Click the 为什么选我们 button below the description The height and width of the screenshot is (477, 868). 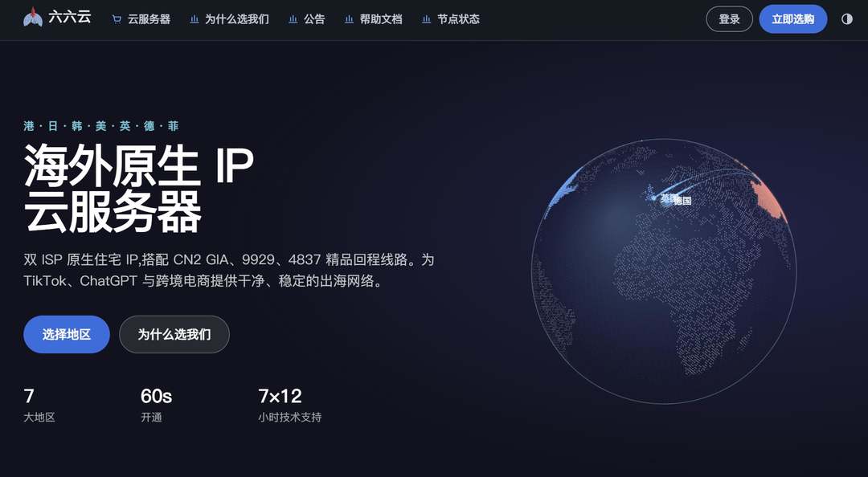pyautogui.click(x=174, y=334)
